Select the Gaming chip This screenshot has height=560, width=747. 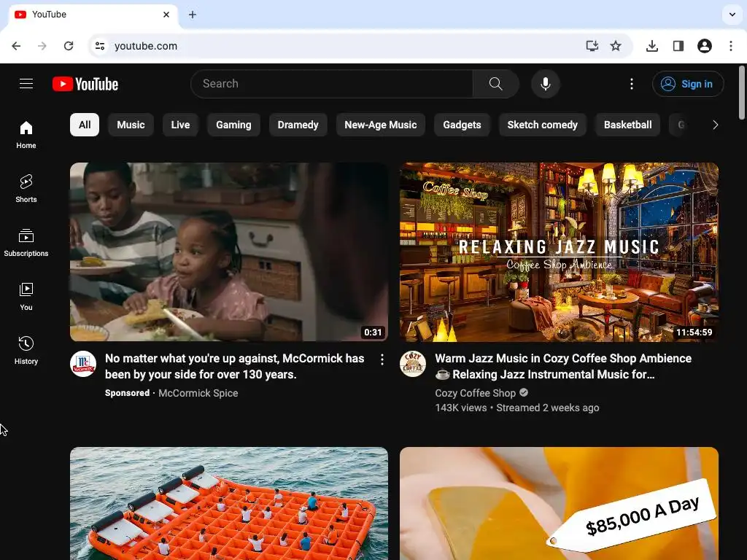[233, 125]
